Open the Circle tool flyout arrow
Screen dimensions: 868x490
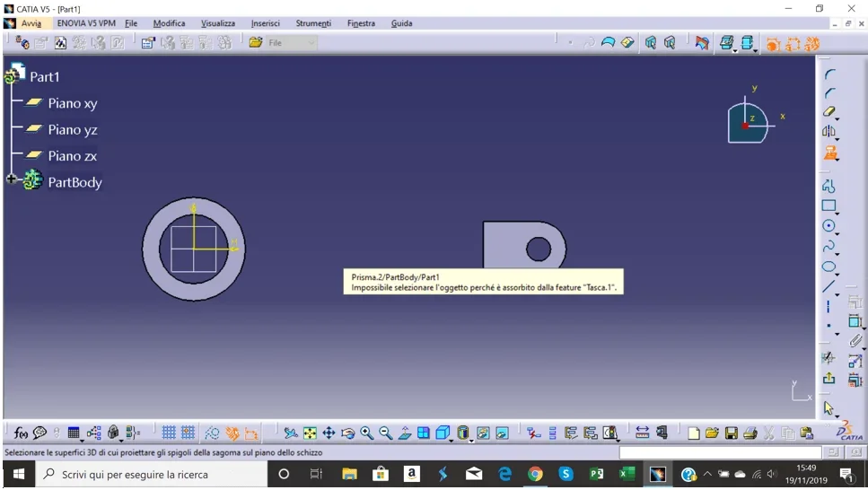pyautogui.click(x=837, y=233)
